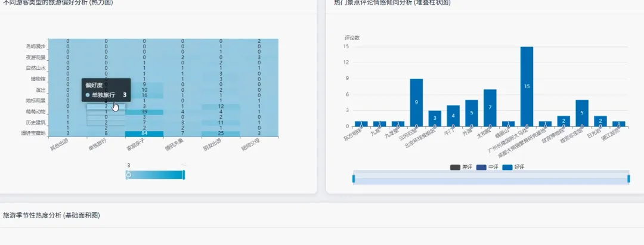Click the 偏好度 tooltip box

[106, 90]
